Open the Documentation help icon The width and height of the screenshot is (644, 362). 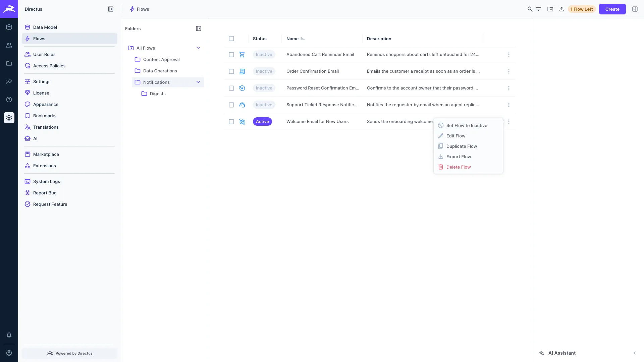coord(9,100)
